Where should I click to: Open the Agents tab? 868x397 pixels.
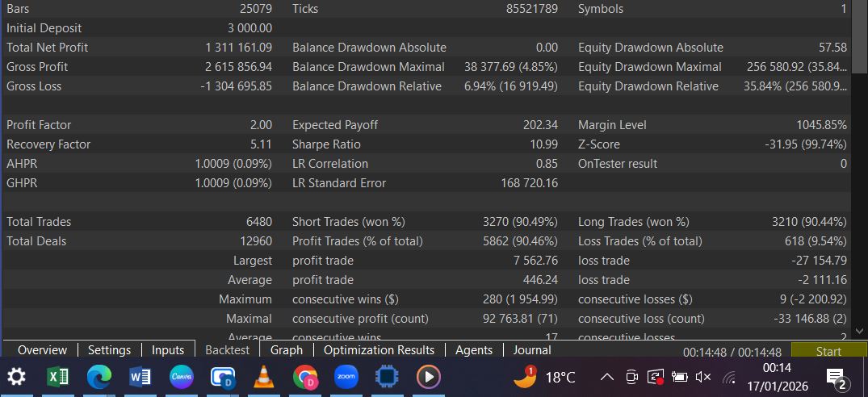point(474,350)
